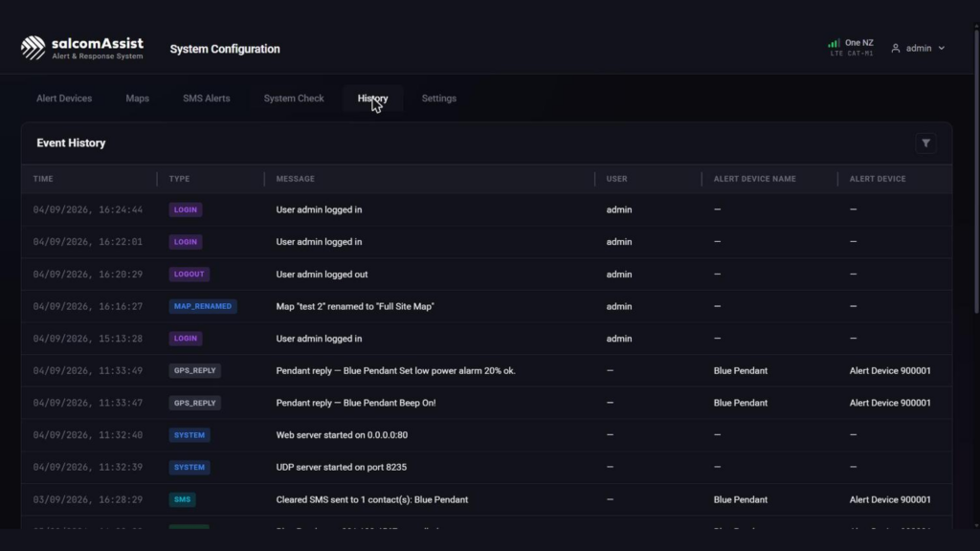Screen dimensions: 980x551
Task: Click the SYSTEM badge at 11:32:39
Action: [x=189, y=467]
